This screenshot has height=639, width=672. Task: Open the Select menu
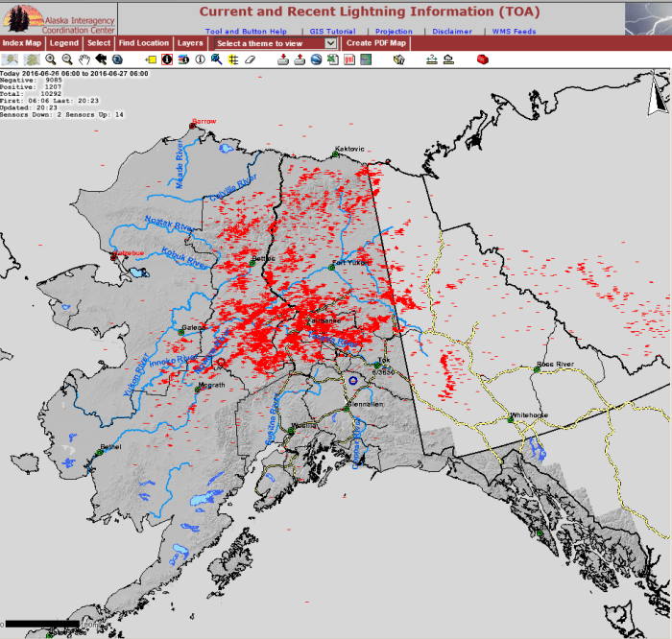[99, 43]
